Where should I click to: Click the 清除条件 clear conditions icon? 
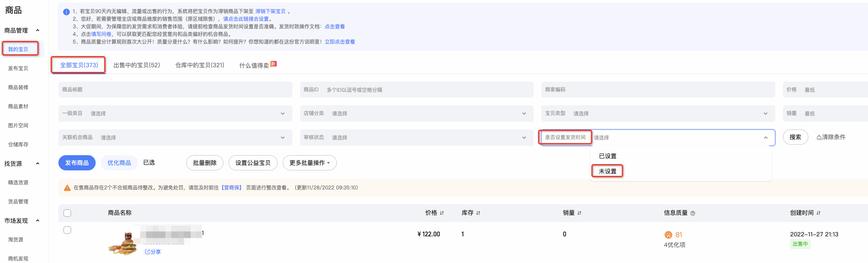tap(819, 137)
